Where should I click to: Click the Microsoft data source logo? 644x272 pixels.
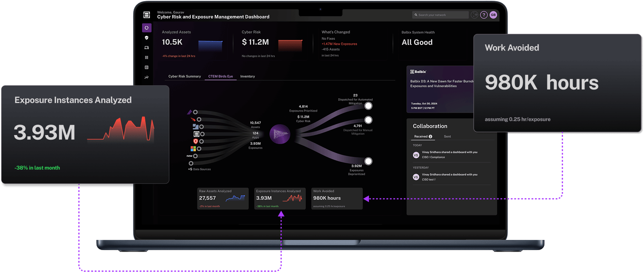coord(193,149)
